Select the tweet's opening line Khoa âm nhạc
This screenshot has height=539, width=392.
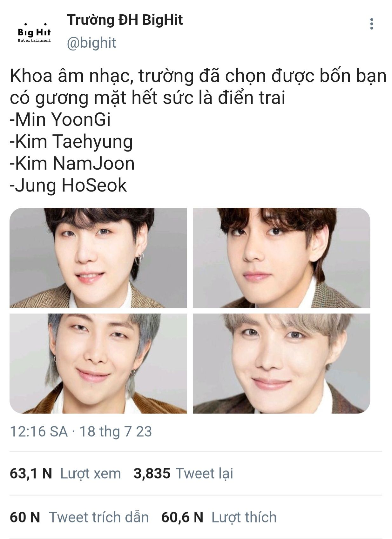point(198,76)
